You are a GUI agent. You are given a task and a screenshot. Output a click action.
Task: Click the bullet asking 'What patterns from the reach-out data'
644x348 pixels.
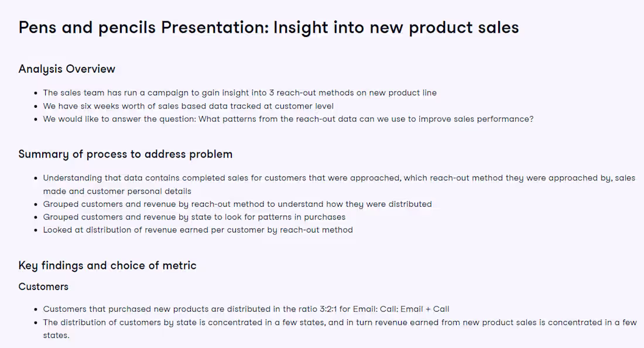click(x=288, y=119)
